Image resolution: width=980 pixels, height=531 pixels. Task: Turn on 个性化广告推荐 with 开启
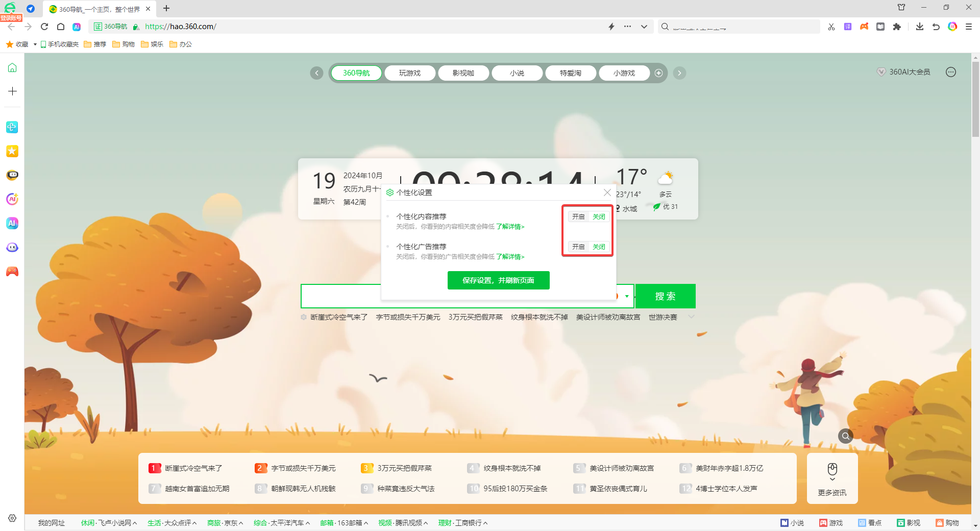pyautogui.click(x=578, y=247)
